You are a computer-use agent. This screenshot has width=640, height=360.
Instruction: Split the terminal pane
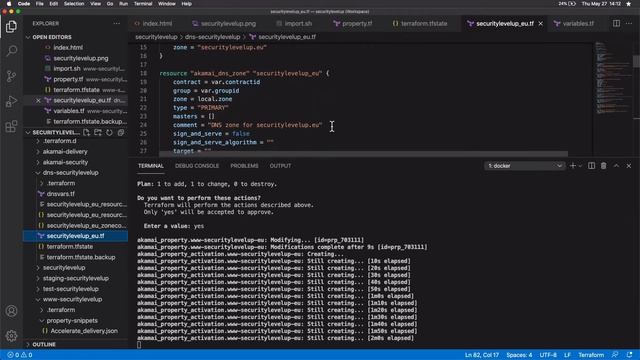591,166
